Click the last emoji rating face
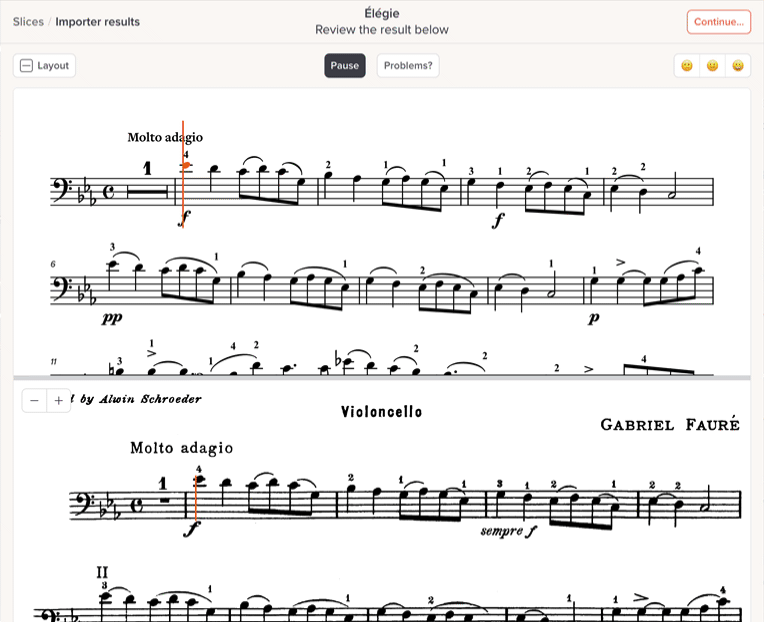 (738, 66)
